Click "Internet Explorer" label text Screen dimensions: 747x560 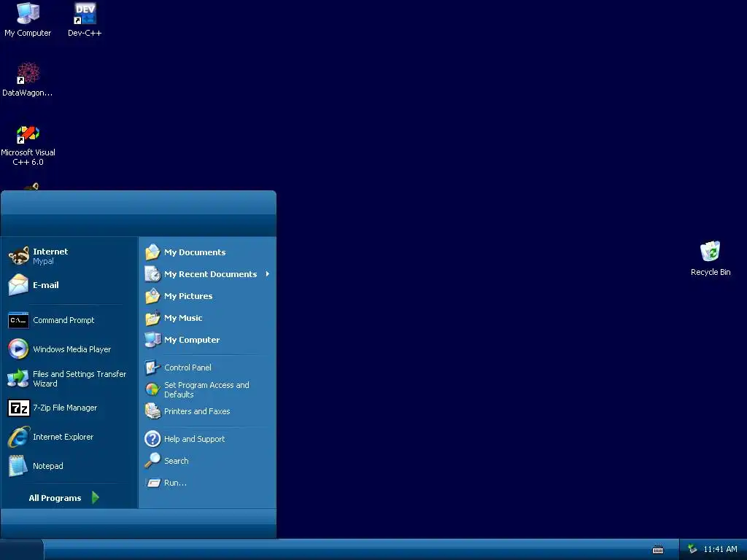point(63,437)
